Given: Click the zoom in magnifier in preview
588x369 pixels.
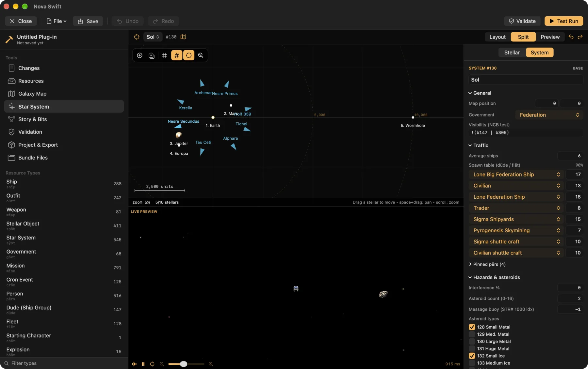Looking at the screenshot, I should (211, 364).
